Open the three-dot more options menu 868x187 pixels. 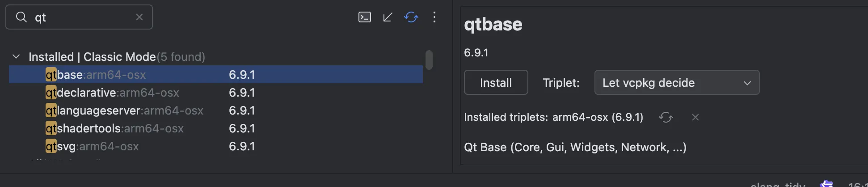434,17
